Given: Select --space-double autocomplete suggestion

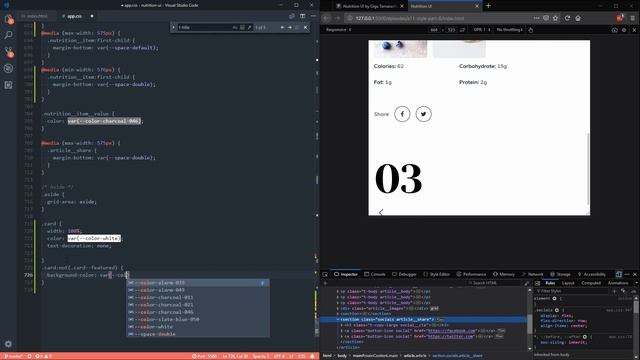Looking at the screenshot, I should pos(198,334).
